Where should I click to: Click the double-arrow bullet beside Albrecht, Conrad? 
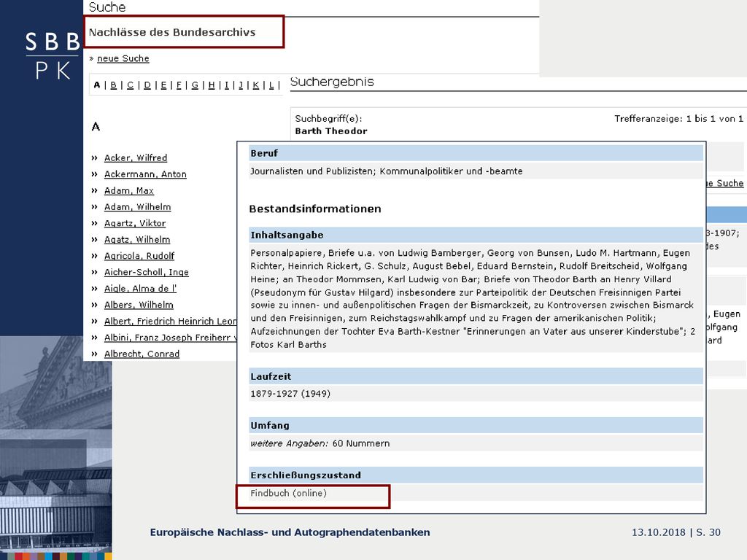point(94,354)
